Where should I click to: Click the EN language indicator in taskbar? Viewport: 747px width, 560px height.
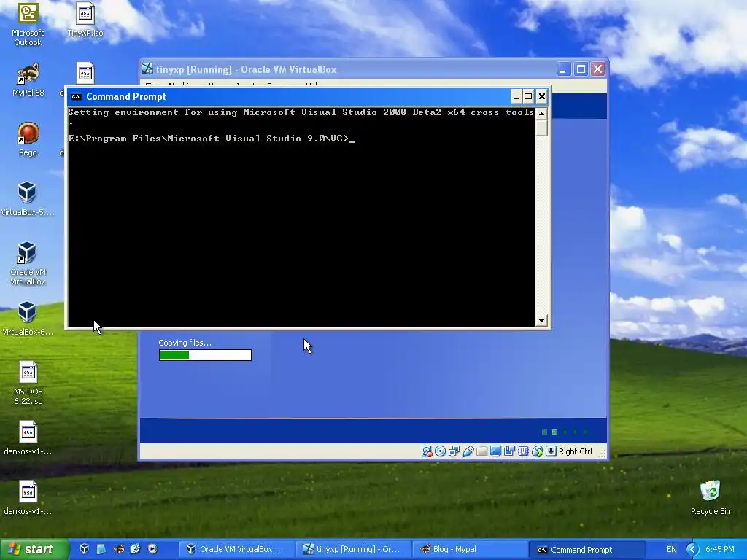(671, 549)
